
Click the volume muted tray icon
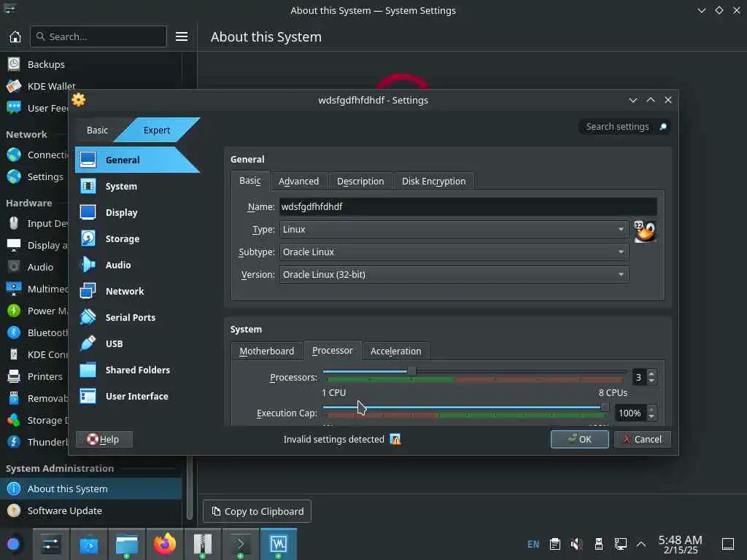(577, 544)
